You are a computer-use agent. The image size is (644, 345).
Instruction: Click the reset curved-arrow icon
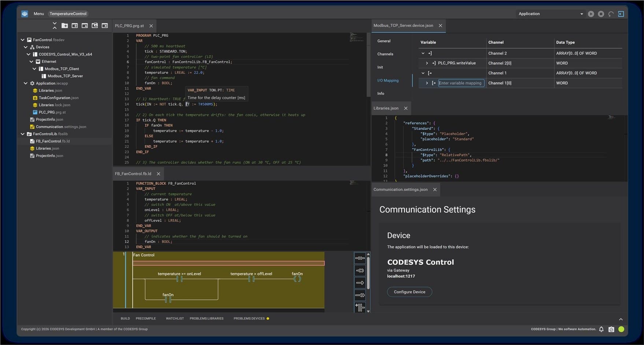[611, 14]
